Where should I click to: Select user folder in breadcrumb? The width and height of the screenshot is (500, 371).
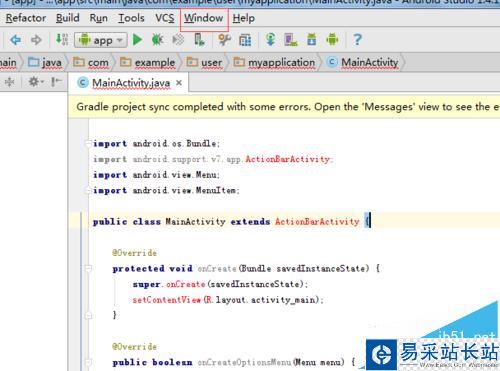click(x=204, y=62)
